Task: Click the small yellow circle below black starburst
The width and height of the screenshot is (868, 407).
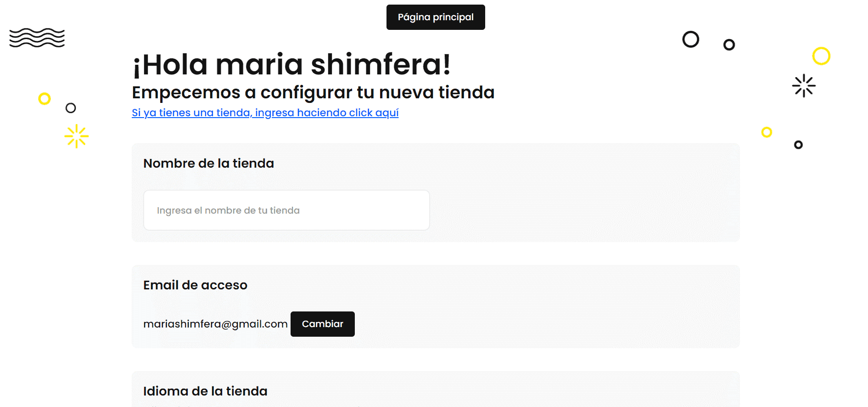Action: [x=767, y=132]
